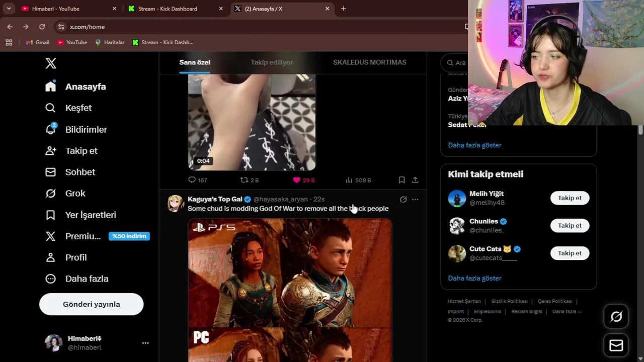The width and height of the screenshot is (644, 362).
Task: Open Çerez Politikası footer link
Action: [555, 301]
